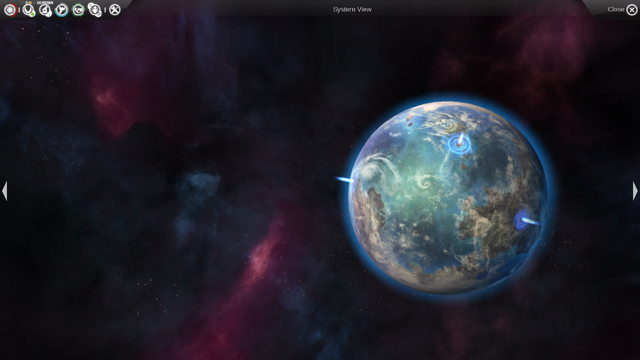Open the Empire view icon with red arc
This screenshot has width=640, height=360.
click(10, 9)
